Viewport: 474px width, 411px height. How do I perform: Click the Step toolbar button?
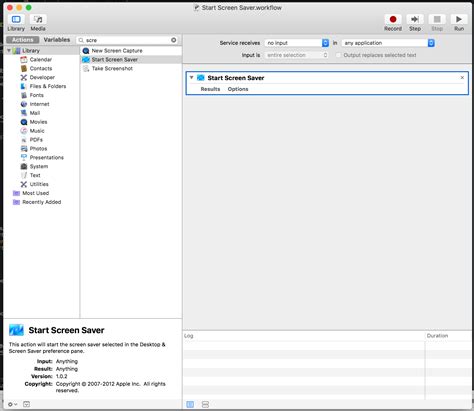pos(415,23)
